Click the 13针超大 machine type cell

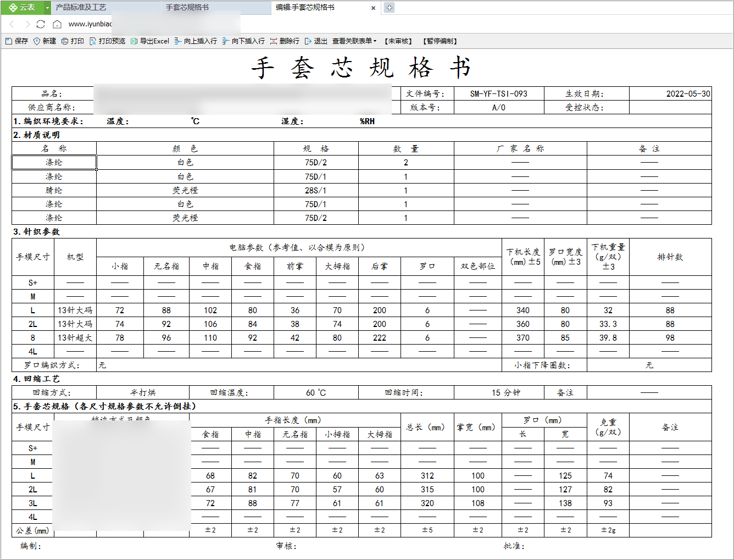[x=75, y=338]
